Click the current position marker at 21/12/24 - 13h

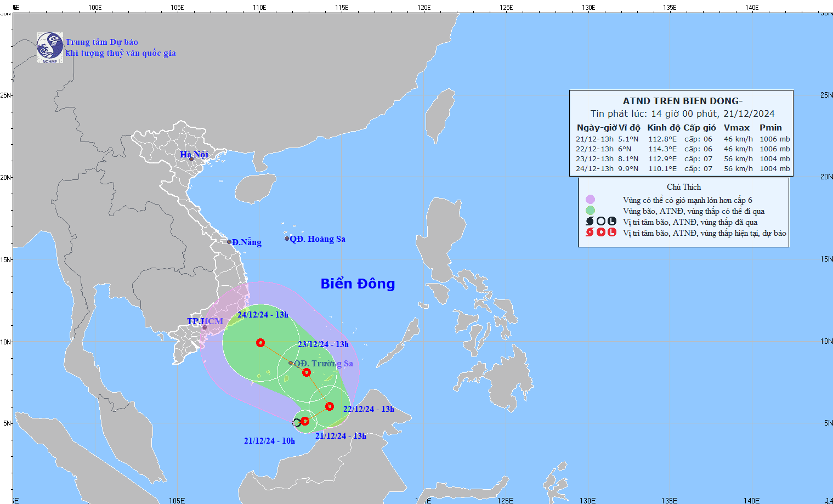tap(305, 422)
